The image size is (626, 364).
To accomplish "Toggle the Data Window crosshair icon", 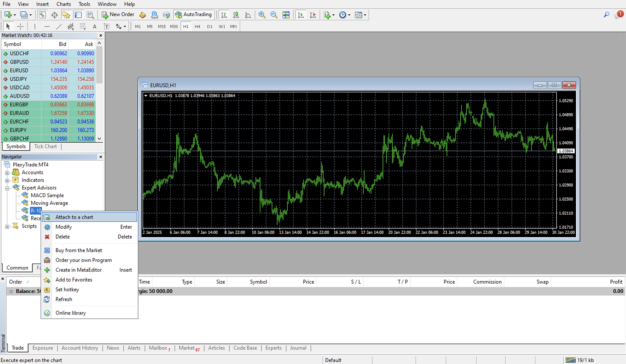I will click(x=54, y=15).
